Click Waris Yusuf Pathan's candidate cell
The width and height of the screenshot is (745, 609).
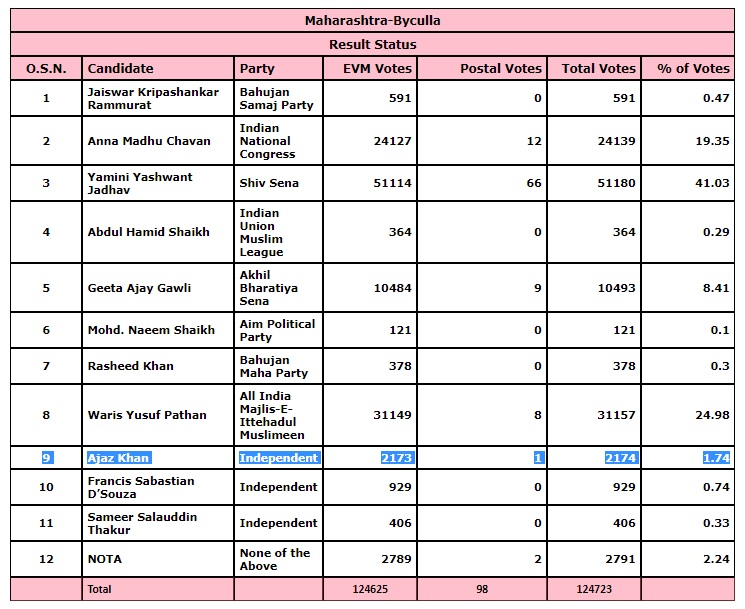[x=147, y=415]
